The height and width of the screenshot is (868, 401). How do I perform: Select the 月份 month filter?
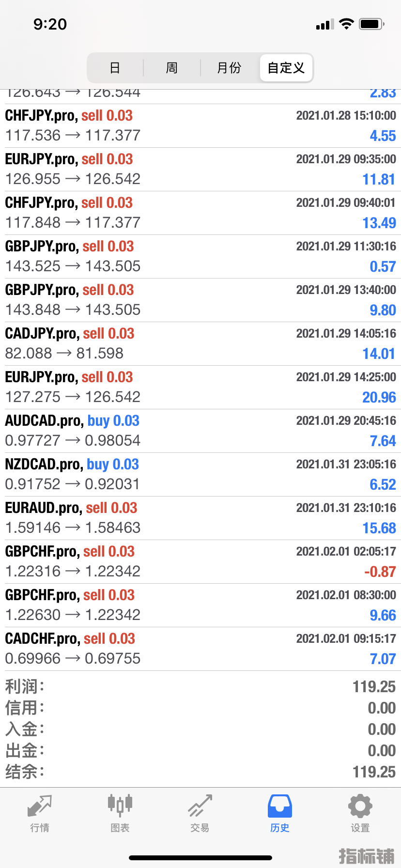[x=229, y=68]
